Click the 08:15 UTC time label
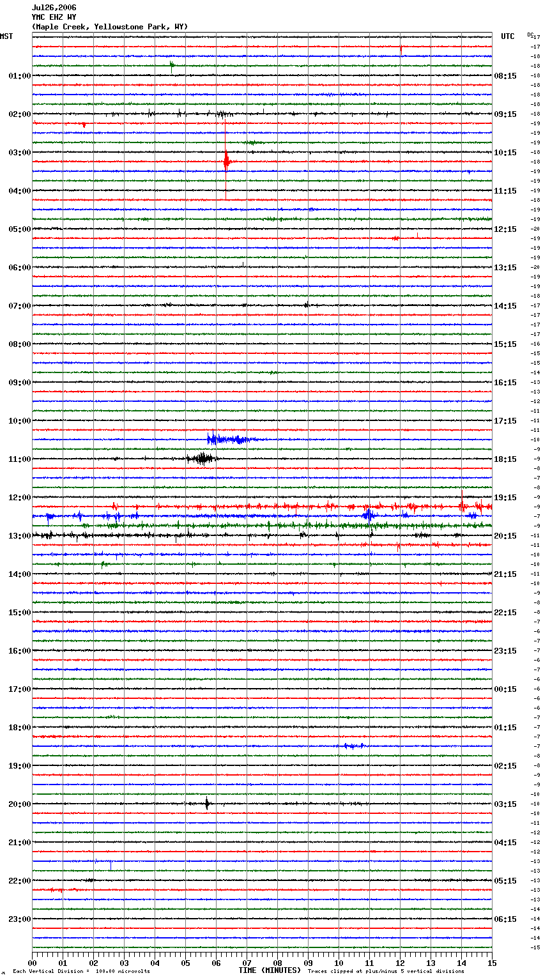Viewport: 543px width, 980px height. [x=505, y=76]
